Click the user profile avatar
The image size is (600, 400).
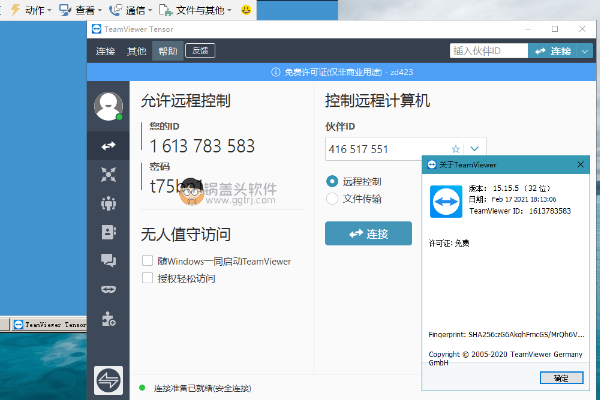[108, 105]
